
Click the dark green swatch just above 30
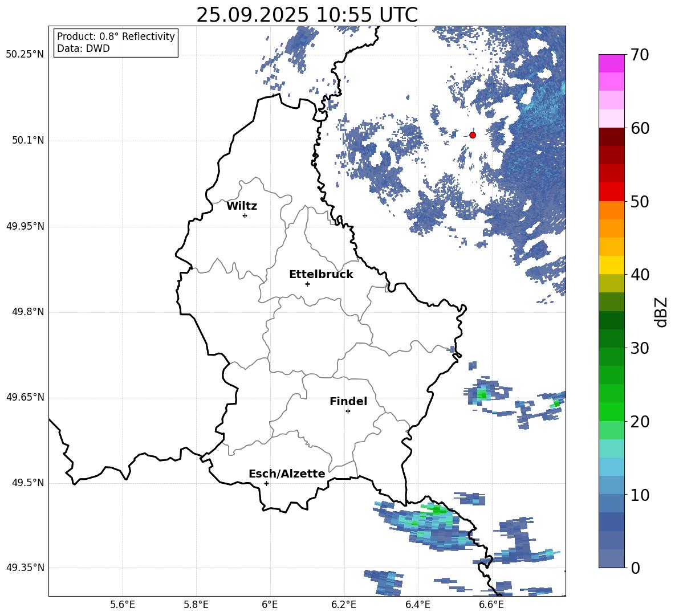[x=612, y=338]
